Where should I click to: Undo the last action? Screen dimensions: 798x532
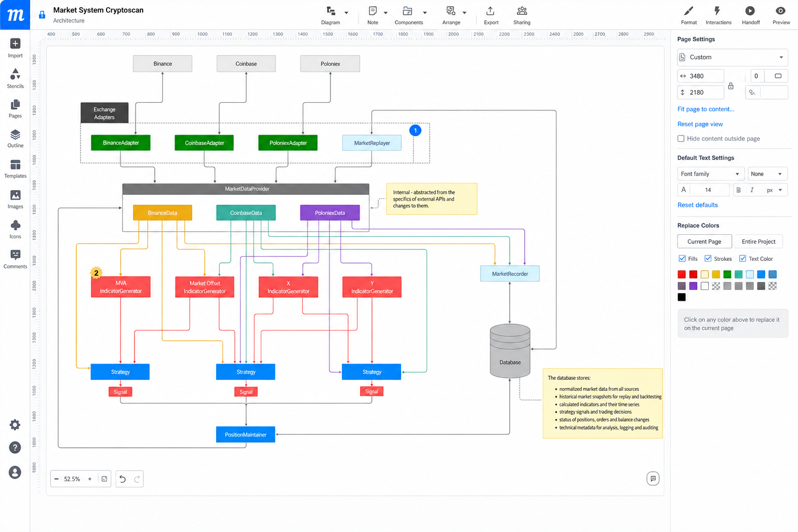tap(123, 479)
